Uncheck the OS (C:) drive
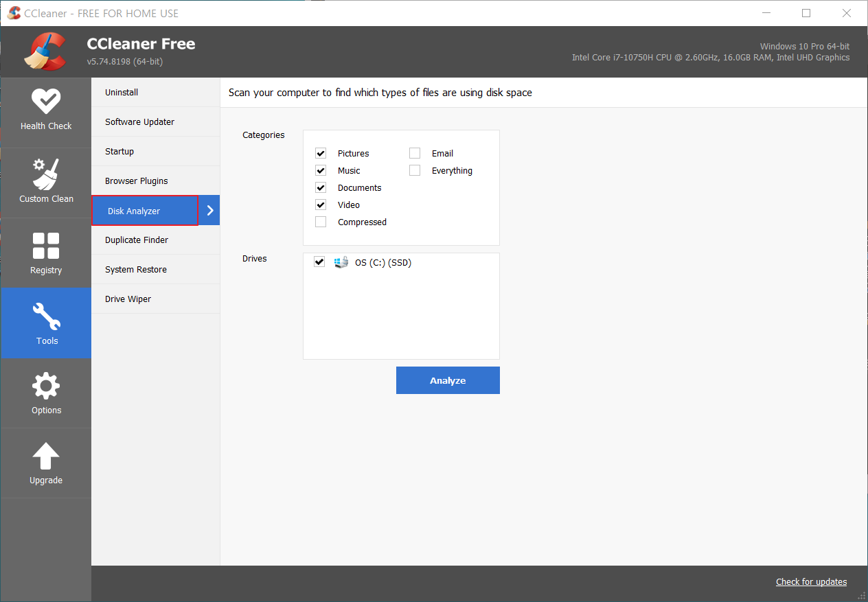This screenshot has width=868, height=602. click(x=319, y=262)
